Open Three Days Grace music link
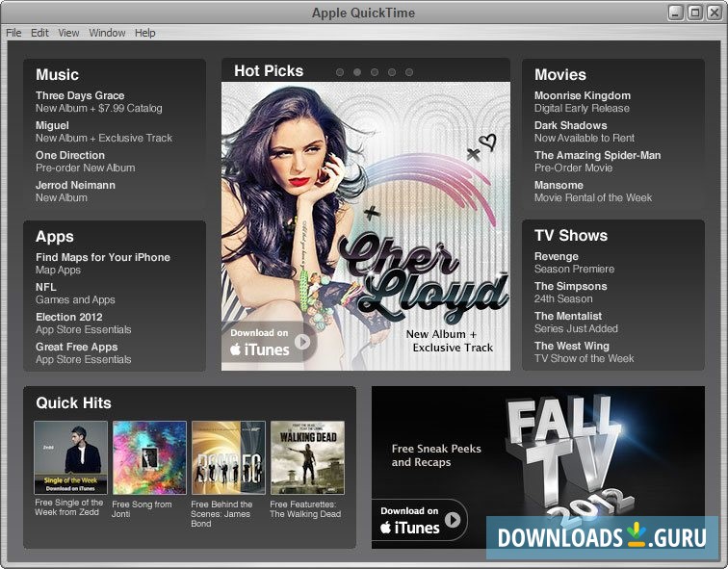Screen dimensions: 728x569 coord(99,102)
